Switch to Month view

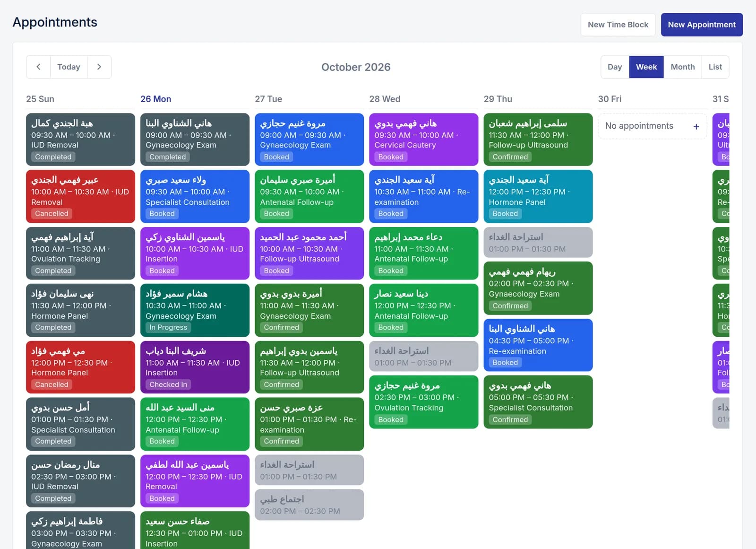[683, 67]
